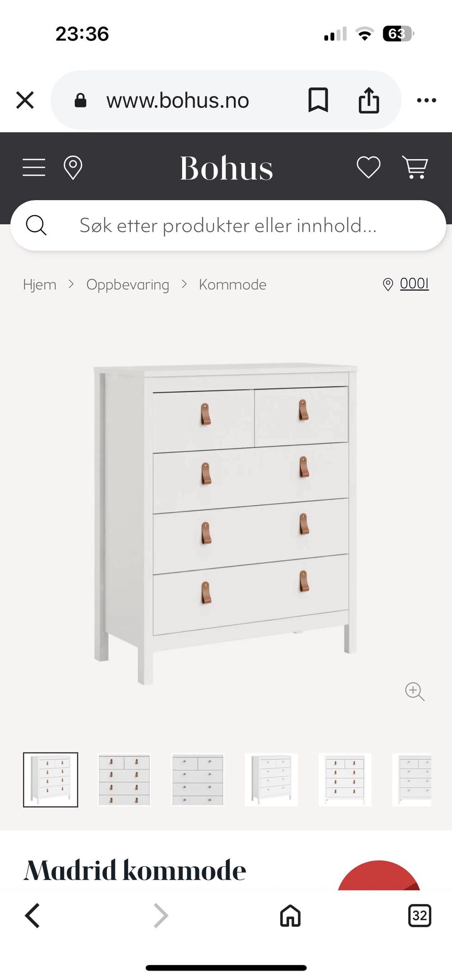Open the three-dot browser options menu
The width and height of the screenshot is (452, 980).
(x=427, y=100)
